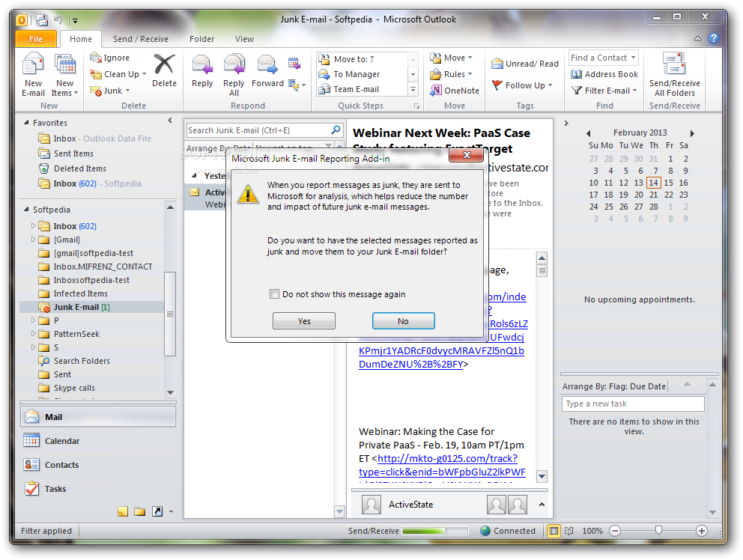Open the Move dropdown
Viewport: 743px width, 560px height.
pyautogui.click(x=470, y=58)
